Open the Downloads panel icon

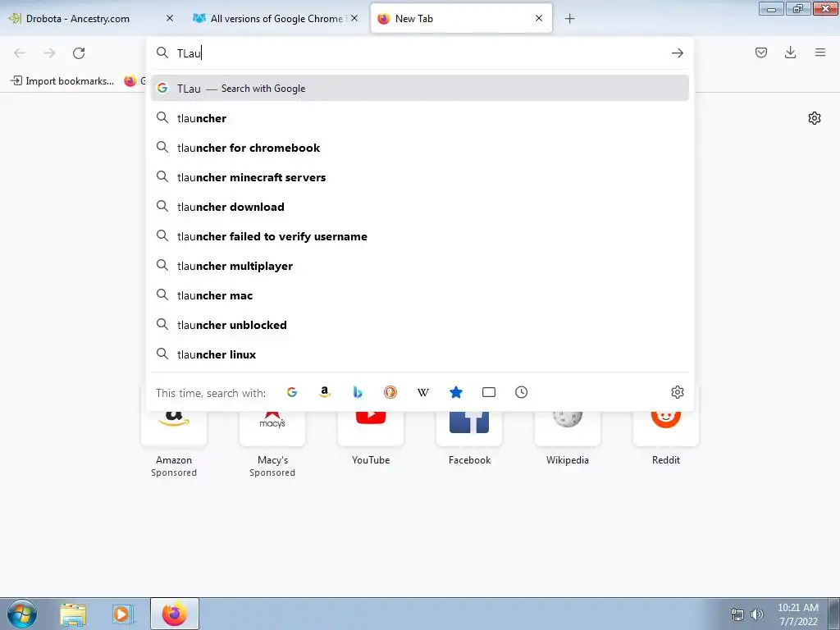pos(790,52)
